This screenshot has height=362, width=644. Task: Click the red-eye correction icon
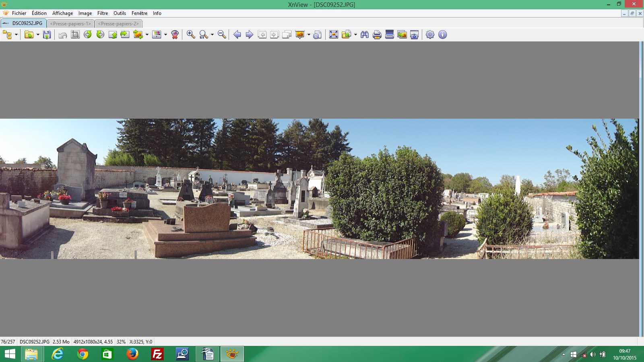pyautogui.click(x=175, y=35)
